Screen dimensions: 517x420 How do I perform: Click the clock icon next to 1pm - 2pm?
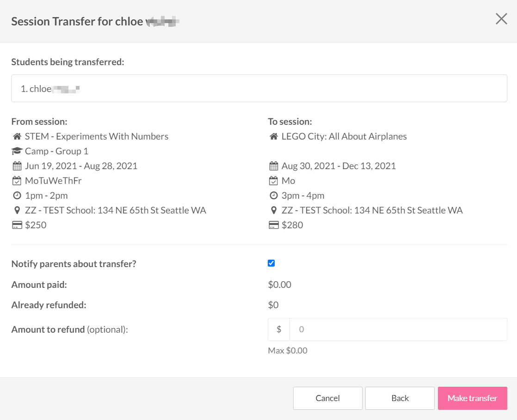[17, 195]
